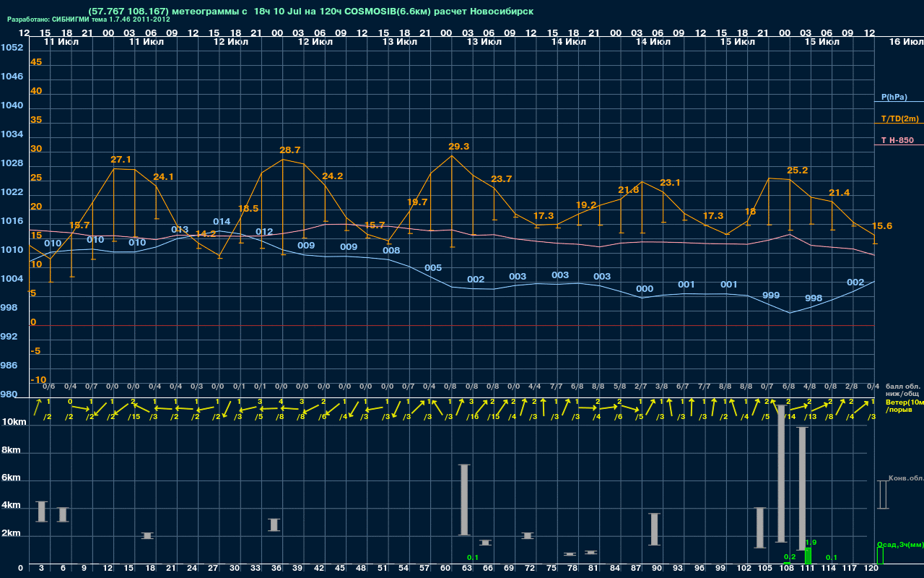Click the 1028 pressure axis value
The width and height of the screenshot is (924, 578).
point(12,163)
